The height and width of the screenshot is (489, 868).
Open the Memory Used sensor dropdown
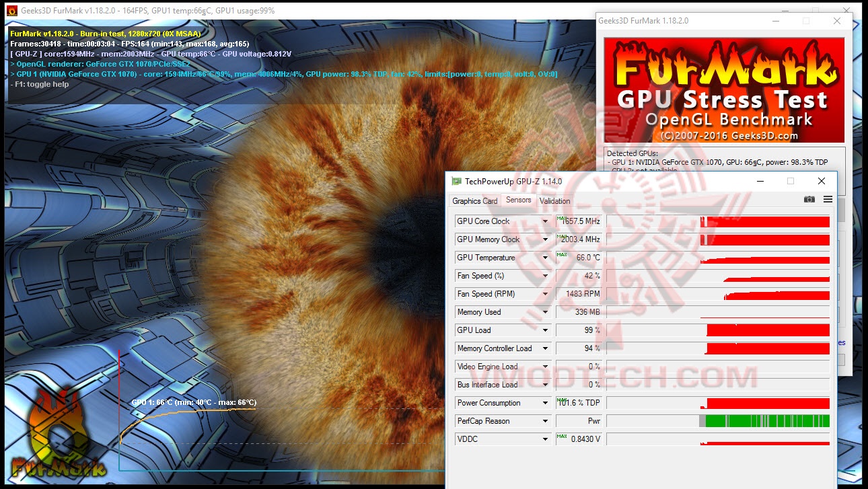546,312
